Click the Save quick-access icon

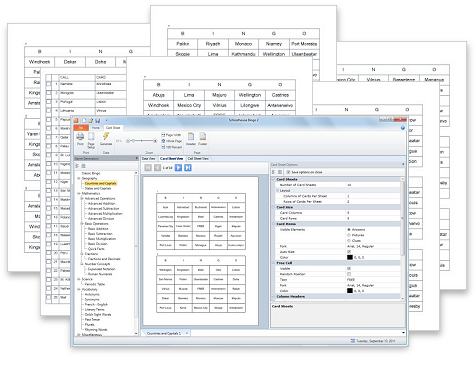coord(97,120)
